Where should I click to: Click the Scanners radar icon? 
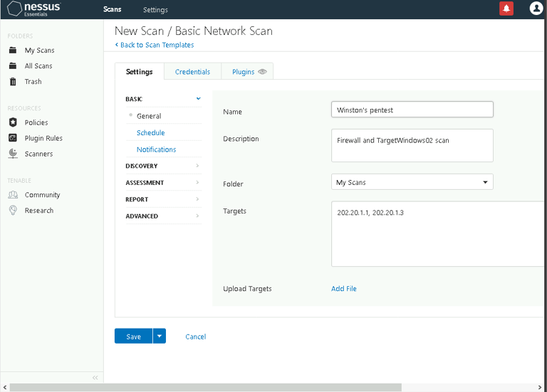tap(13, 154)
